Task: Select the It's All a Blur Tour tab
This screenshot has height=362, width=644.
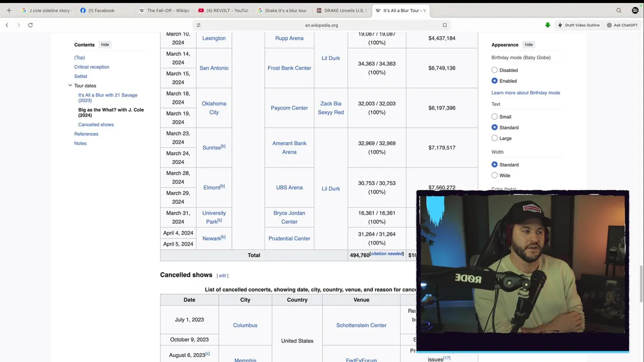Action: pyautogui.click(x=400, y=10)
